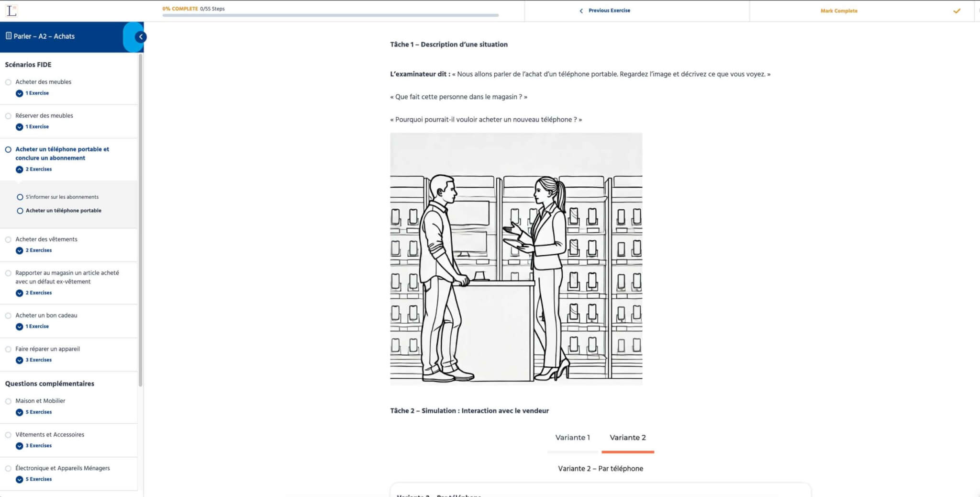Screen dimensions: 980x497
Task: Expand 5 Exercises under Maison et Mobilier
Action: pyautogui.click(x=19, y=412)
